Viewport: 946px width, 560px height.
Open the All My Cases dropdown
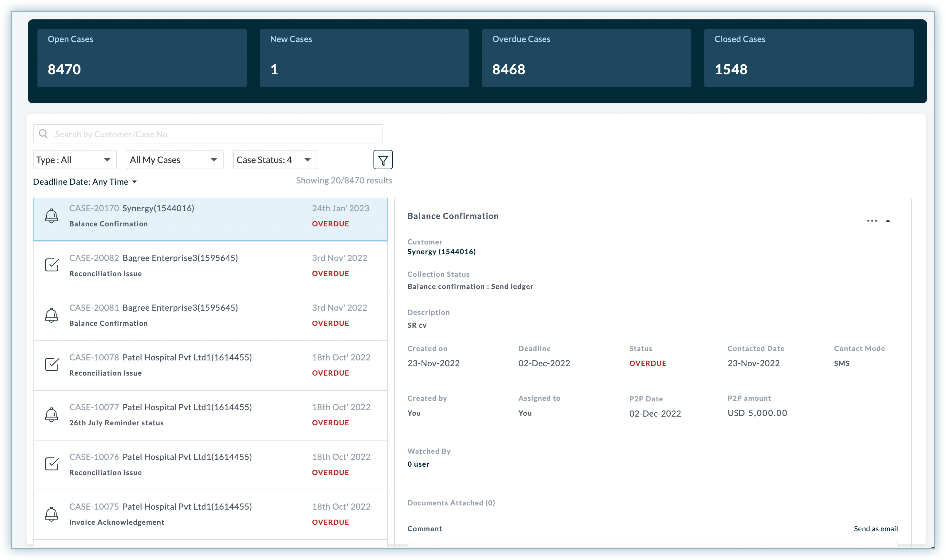point(175,160)
